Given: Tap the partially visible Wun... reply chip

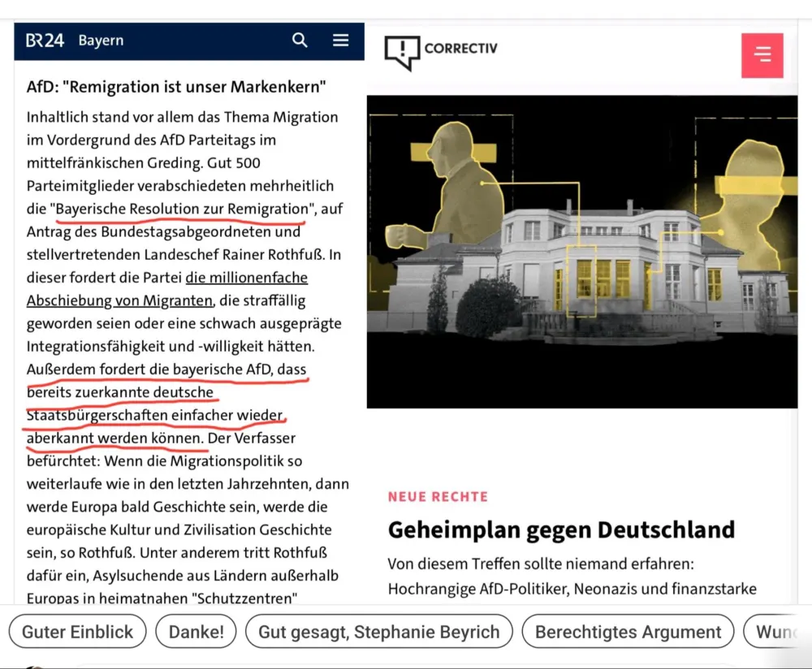Looking at the screenshot, I should (775, 632).
